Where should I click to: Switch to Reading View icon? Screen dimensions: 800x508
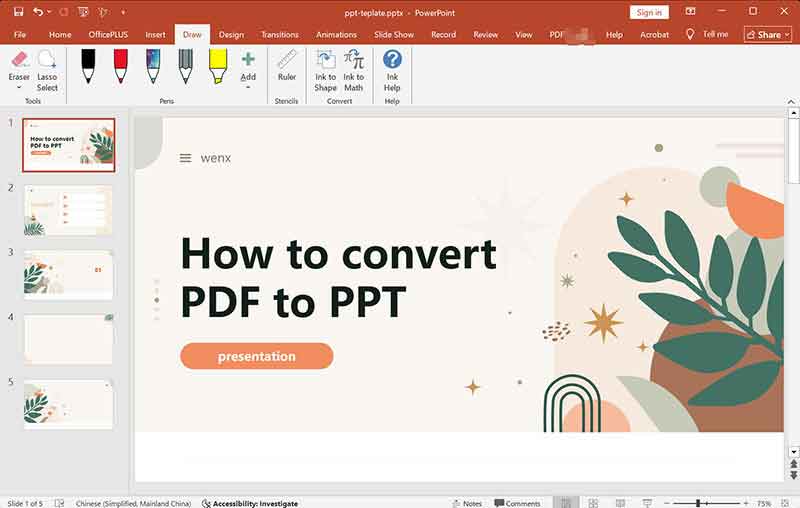pyautogui.click(x=620, y=503)
